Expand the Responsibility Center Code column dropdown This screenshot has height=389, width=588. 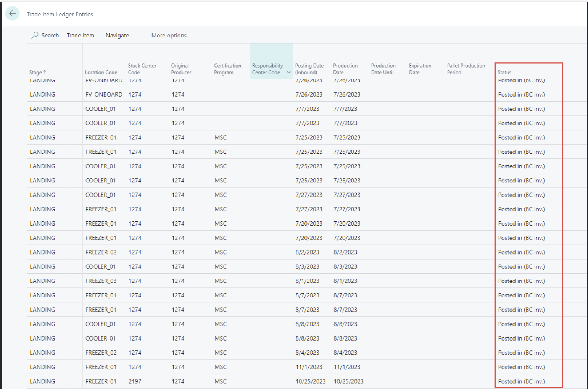289,73
